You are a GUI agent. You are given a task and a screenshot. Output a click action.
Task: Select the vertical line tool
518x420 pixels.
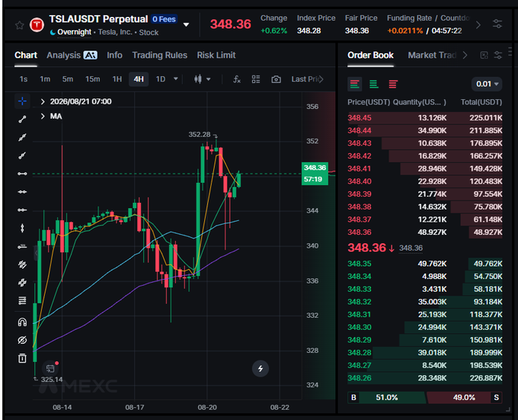22,228
